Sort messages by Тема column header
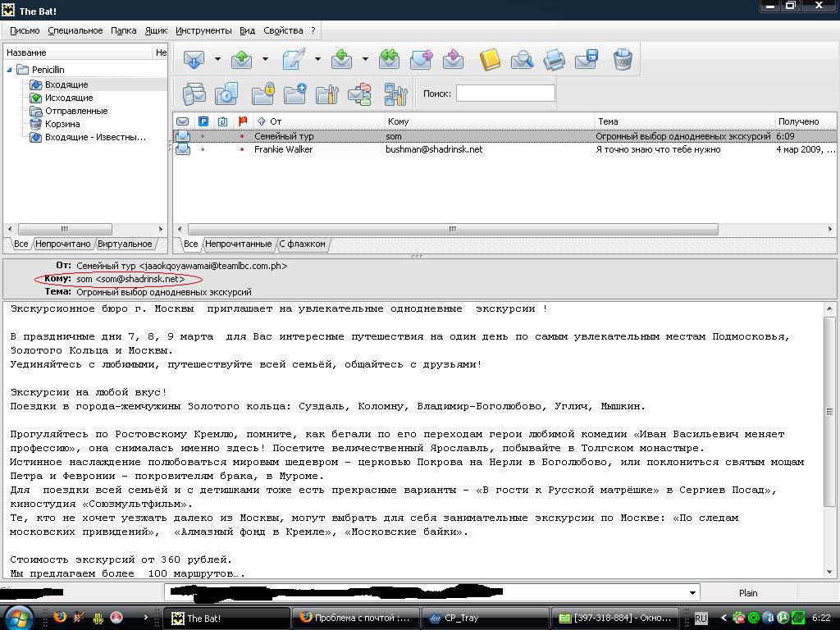Viewport: 840px width, 630px height. [684, 121]
